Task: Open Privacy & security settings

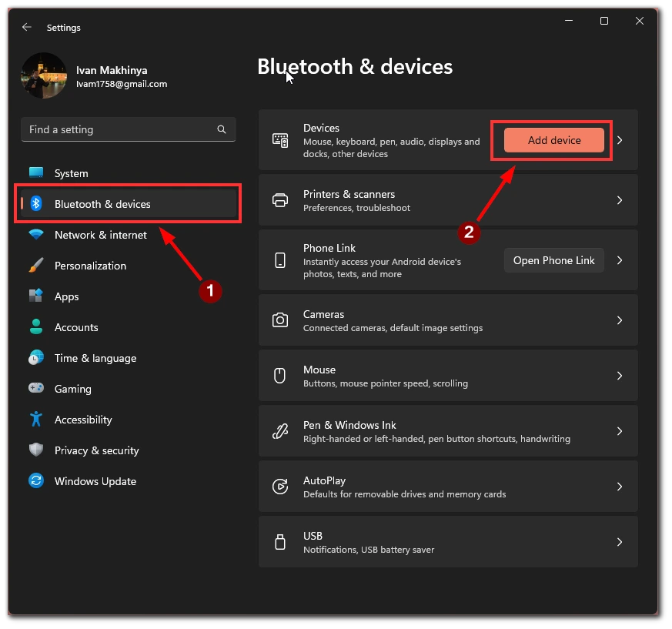Action: click(129, 450)
